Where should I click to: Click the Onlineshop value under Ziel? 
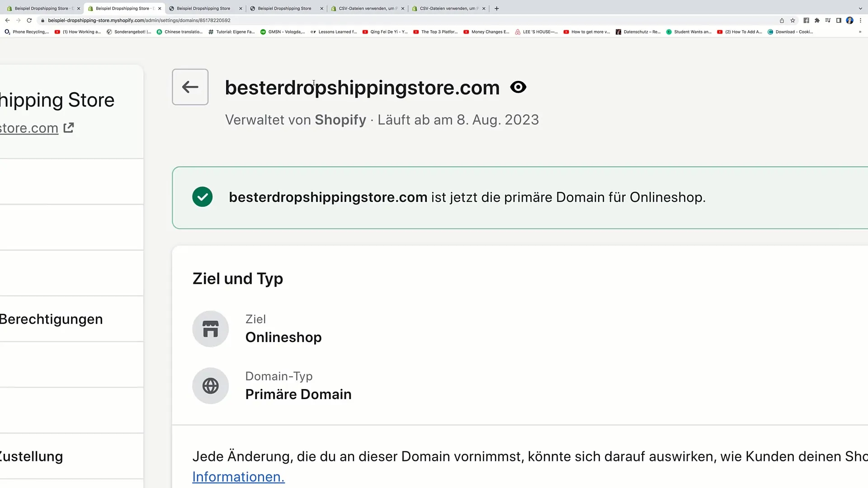pyautogui.click(x=283, y=337)
